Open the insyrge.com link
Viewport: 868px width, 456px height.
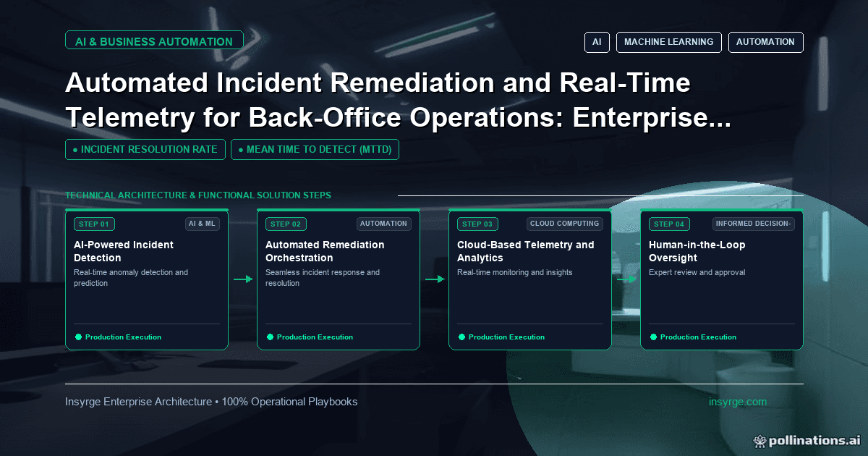738,402
